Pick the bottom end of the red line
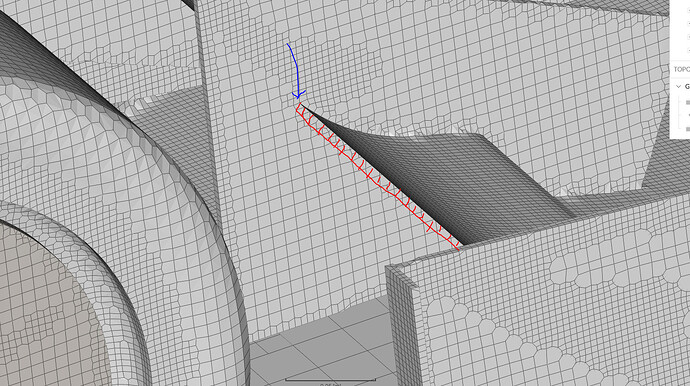 click(x=458, y=249)
